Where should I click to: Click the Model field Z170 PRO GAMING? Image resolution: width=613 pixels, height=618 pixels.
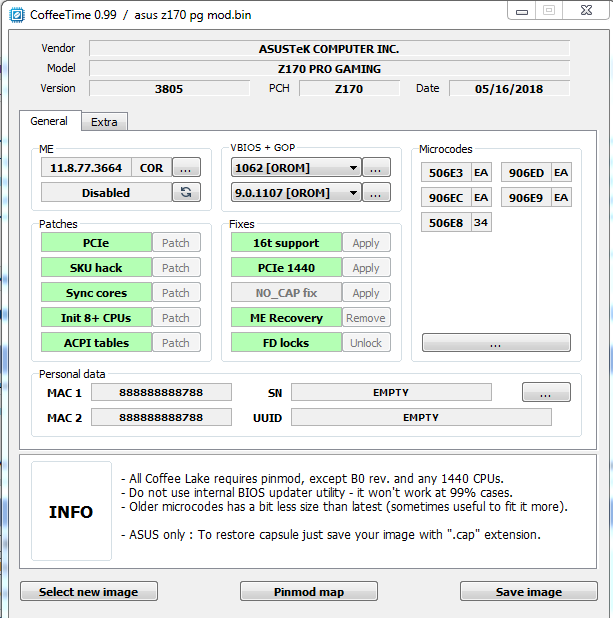(x=329, y=68)
